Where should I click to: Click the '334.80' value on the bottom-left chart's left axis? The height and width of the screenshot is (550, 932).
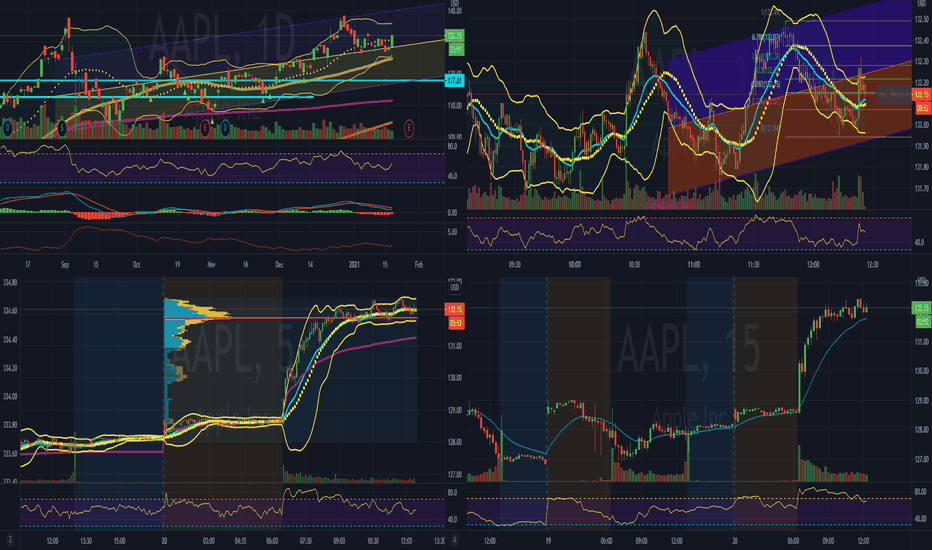(10, 282)
